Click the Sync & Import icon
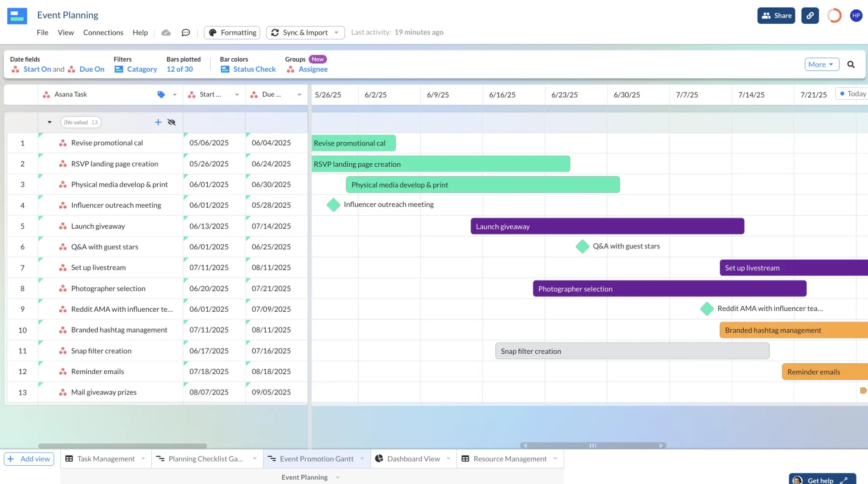Viewport: 868px width, 484px height. click(275, 33)
